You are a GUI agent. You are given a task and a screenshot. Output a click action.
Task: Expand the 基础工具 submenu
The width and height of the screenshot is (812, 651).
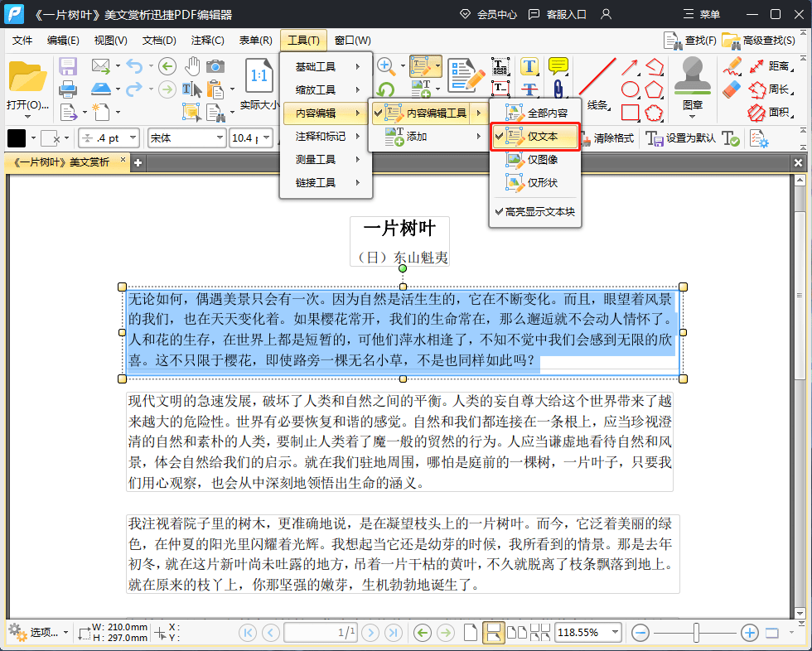point(326,67)
